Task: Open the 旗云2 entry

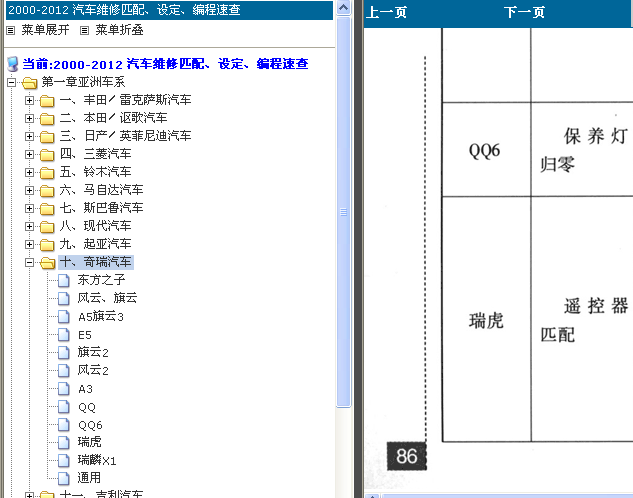Action: [93, 352]
